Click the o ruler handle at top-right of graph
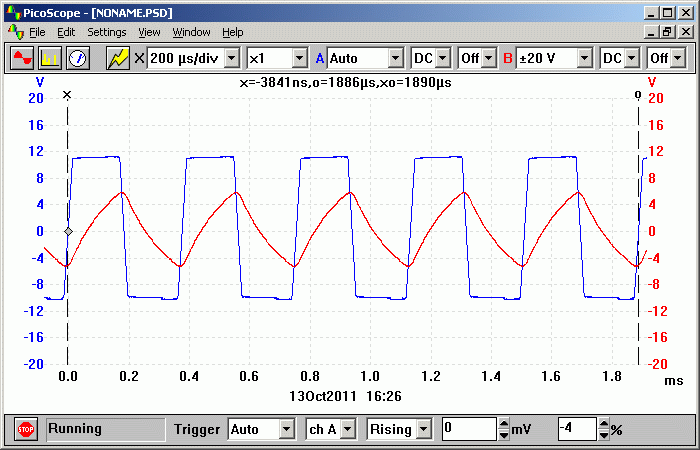Image resolution: width=700 pixels, height=450 pixels. tap(638, 96)
